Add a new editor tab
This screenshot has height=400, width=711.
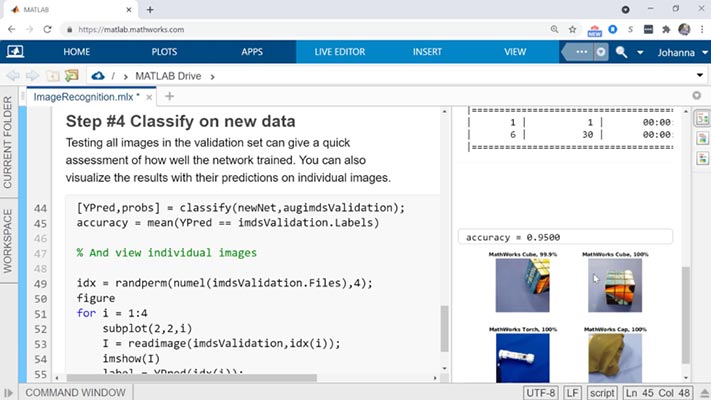point(169,96)
